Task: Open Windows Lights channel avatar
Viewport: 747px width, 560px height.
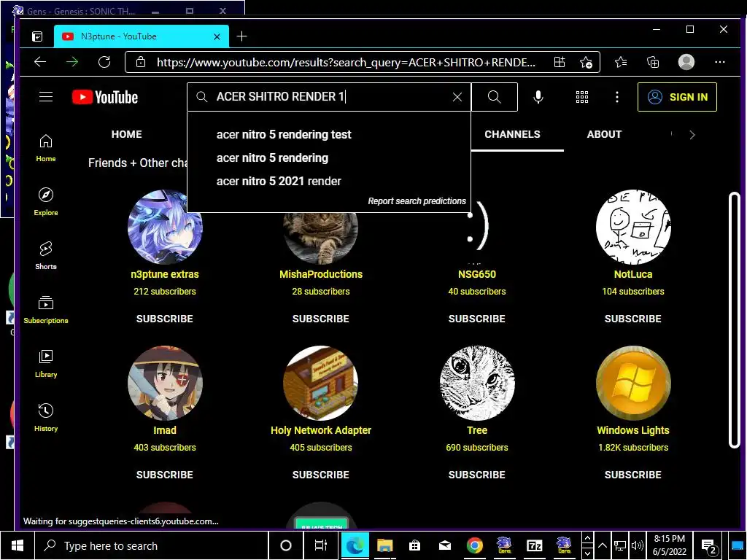Action: (x=633, y=384)
